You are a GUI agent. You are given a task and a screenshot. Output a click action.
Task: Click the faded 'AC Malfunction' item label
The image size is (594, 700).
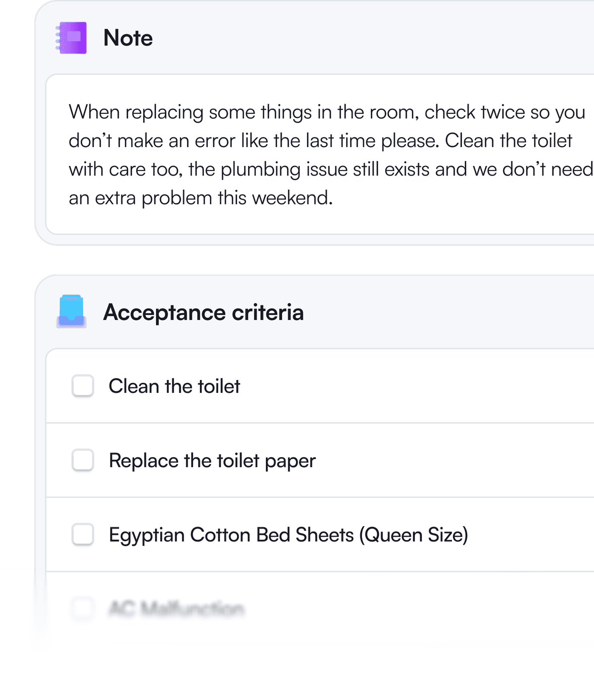176,608
